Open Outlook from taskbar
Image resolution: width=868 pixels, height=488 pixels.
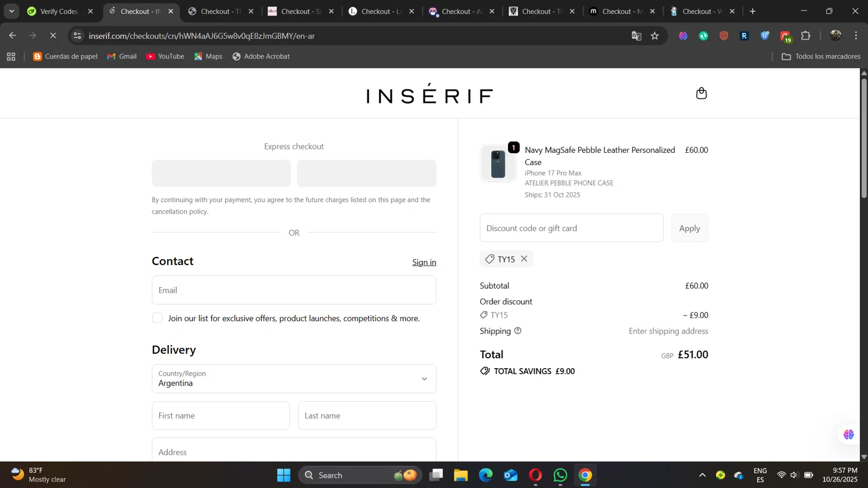(510, 475)
